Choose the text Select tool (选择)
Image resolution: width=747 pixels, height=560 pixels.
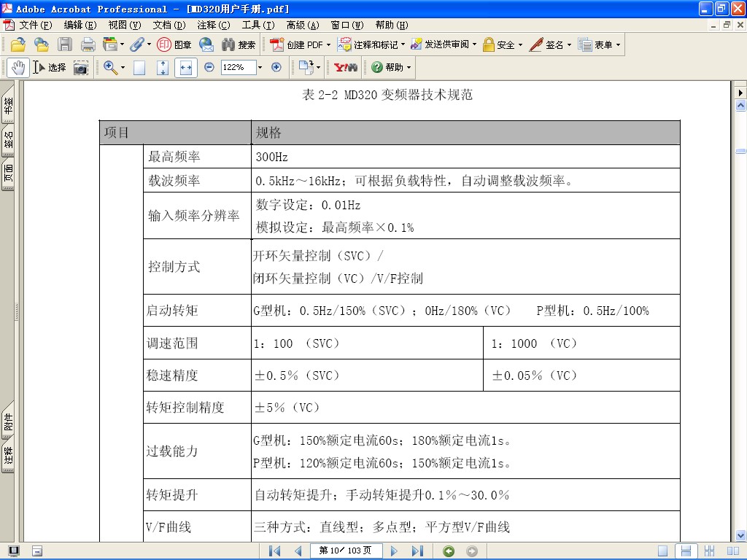49,68
